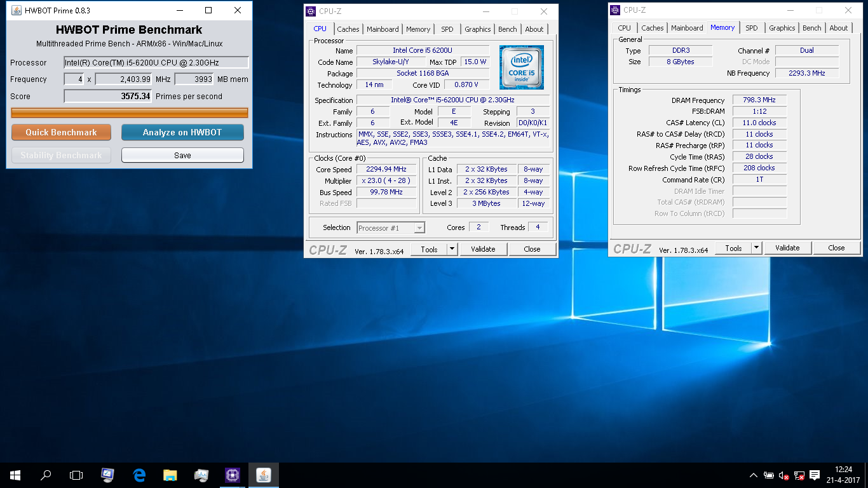Click Validate in the Memory window

pos(787,248)
